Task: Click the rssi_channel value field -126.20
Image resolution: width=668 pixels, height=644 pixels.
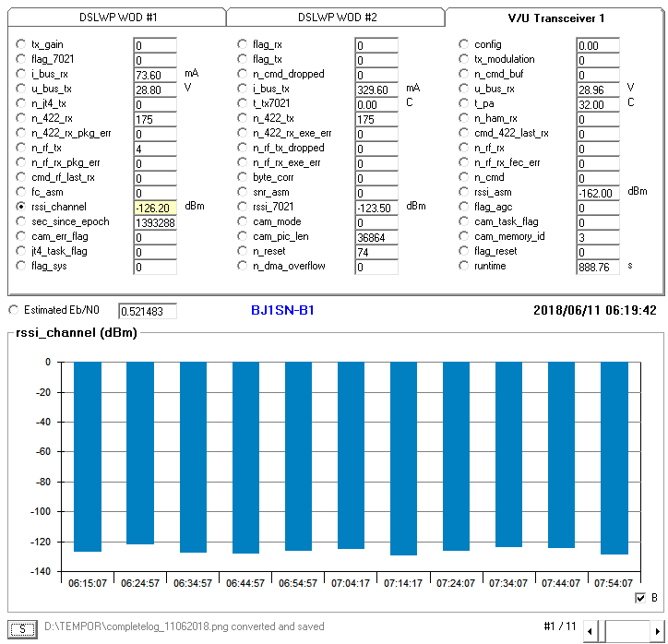Action: [155, 208]
